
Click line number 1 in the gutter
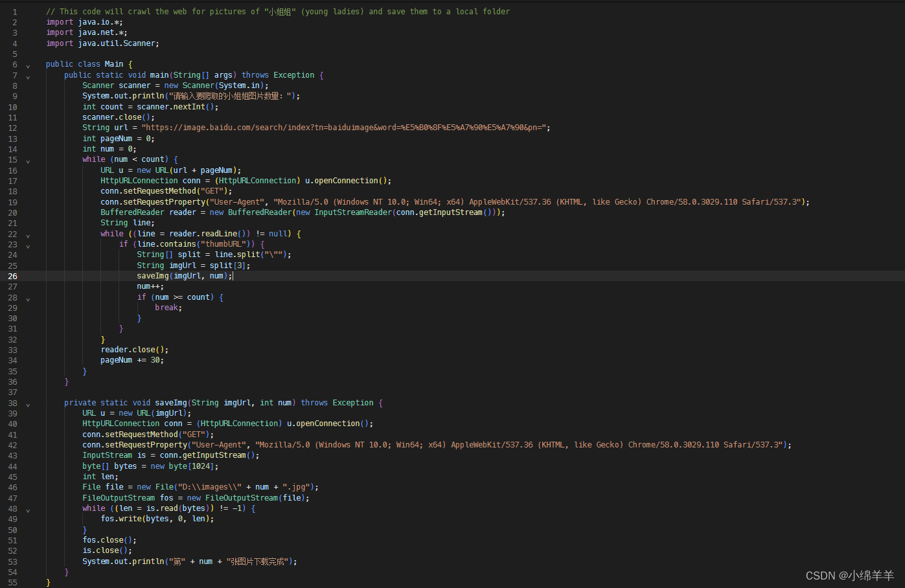pyautogui.click(x=15, y=12)
